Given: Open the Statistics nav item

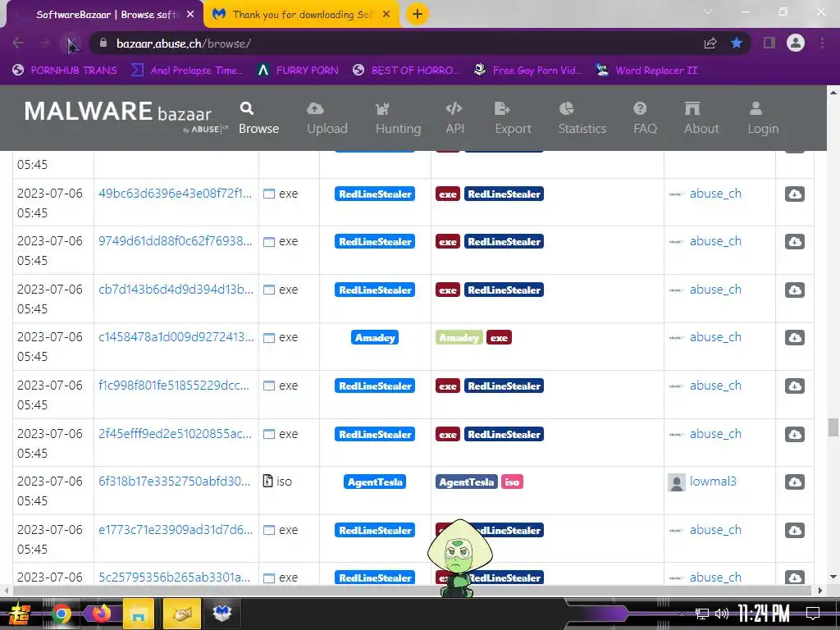Looking at the screenshot, I should pos(582,118).
